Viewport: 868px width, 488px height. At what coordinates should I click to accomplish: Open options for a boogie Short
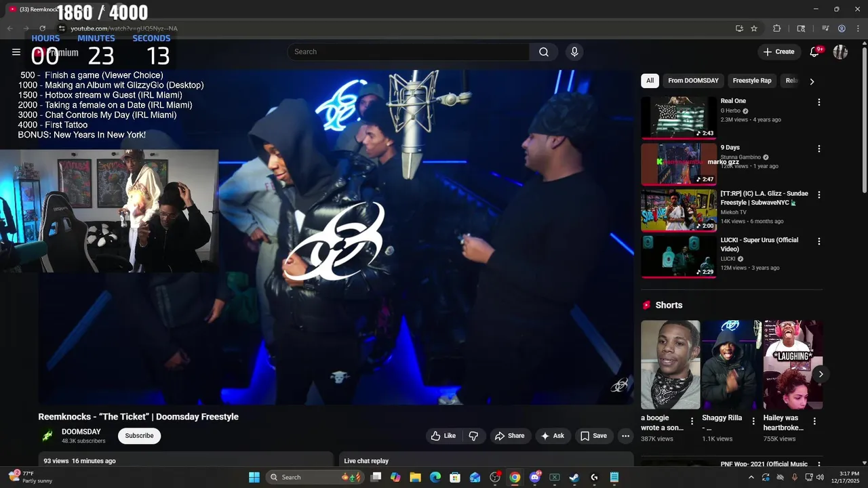click(692, 421)
